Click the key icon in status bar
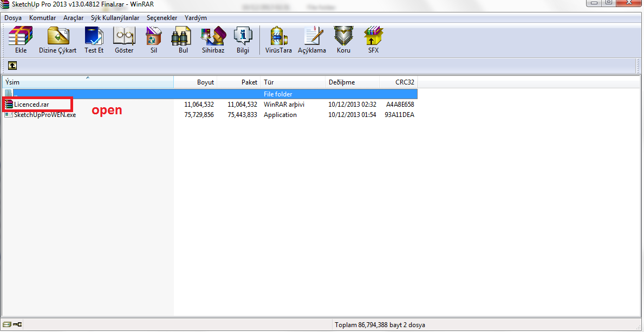The image size is (644, 332). 17,325
